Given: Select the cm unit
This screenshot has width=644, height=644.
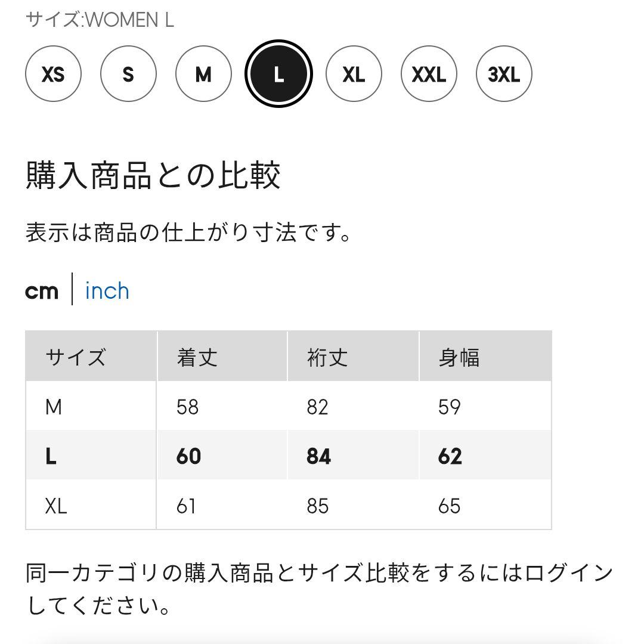Looking at the screenshot, I should pos(42,291).
